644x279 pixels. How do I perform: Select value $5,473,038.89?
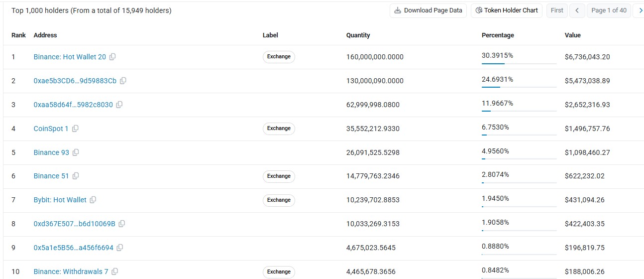pyautogui.click(x=587, y=81)
